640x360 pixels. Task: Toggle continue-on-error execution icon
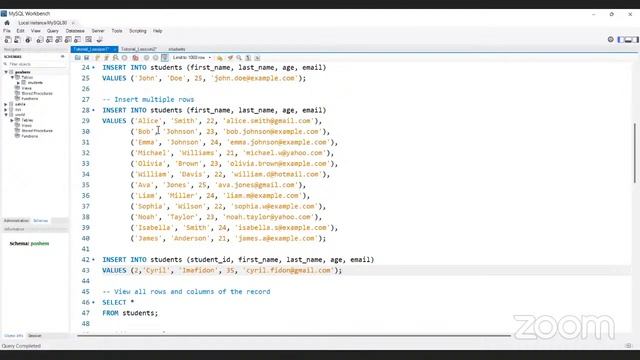tap(136, 58)
